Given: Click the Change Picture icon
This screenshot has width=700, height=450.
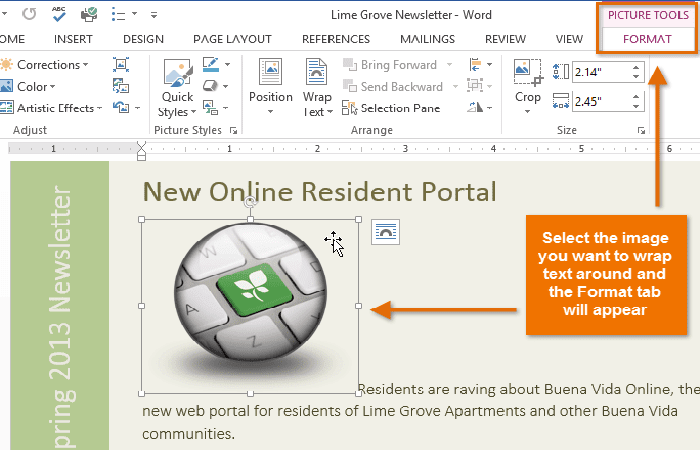Looking at the screenshot, I should coord(121,86).
